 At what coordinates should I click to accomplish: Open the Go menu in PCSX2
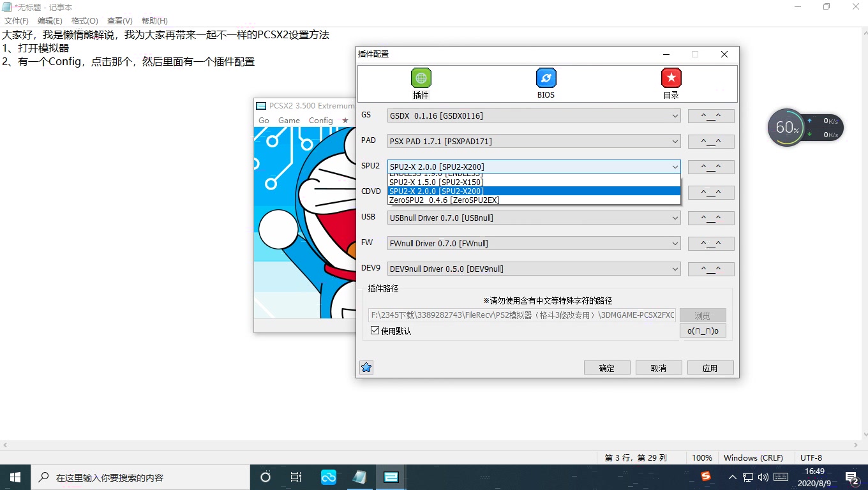[x=264, y=120]
